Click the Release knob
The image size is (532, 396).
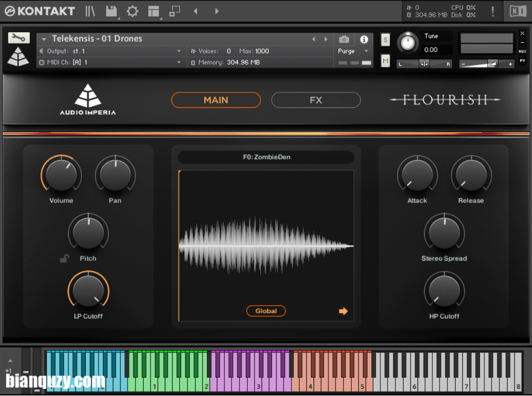coord(471,174)
